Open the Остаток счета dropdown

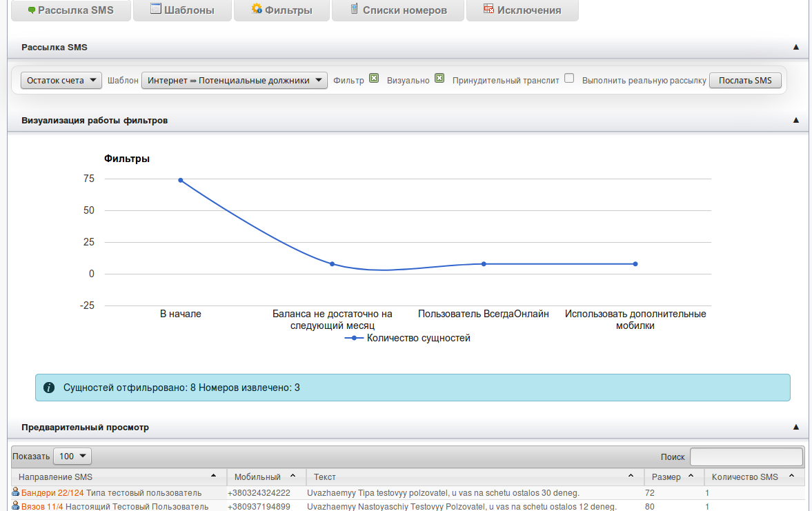tap(61, 81)
